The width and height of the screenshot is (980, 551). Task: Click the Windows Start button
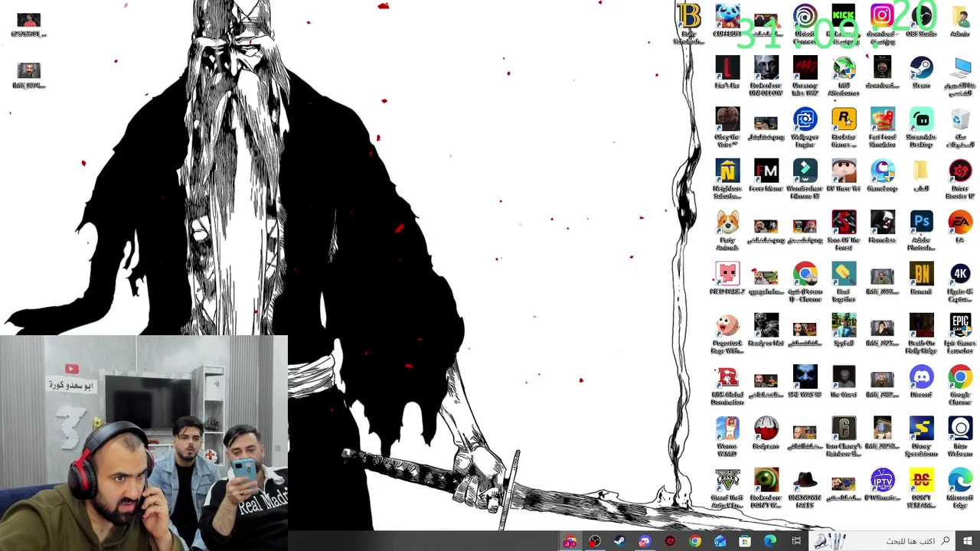pos(967,541)
